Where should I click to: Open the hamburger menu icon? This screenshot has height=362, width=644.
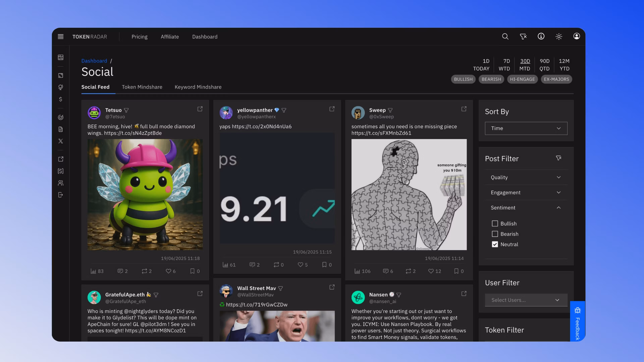tap(61, 37)
